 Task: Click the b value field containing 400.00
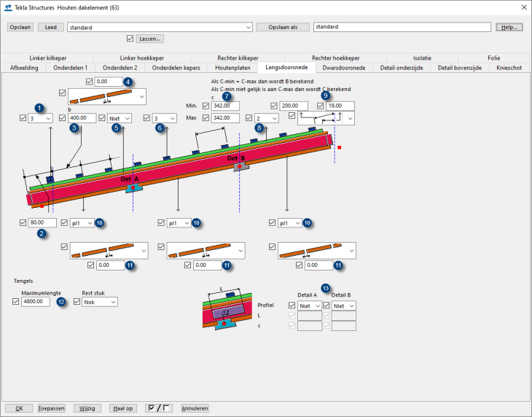pos(82,118)
